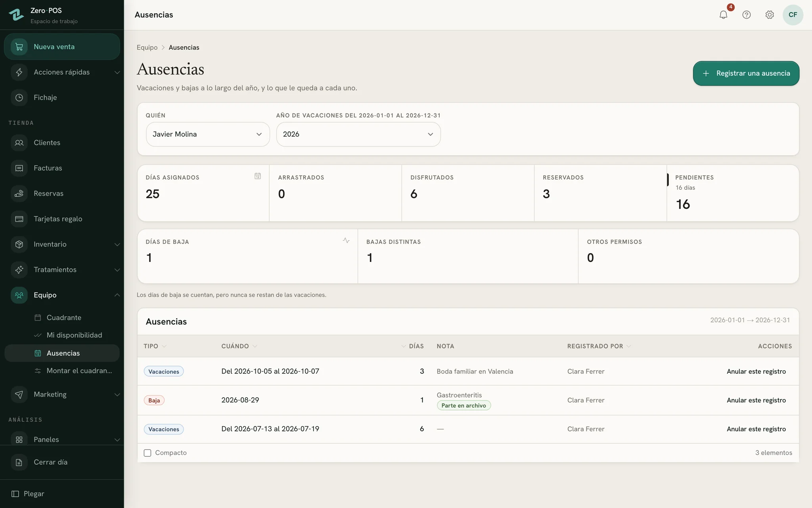Screen dimensions: 812x508
Task: Select Ausencias in the sidebar
Action: (x=62, y=353)
